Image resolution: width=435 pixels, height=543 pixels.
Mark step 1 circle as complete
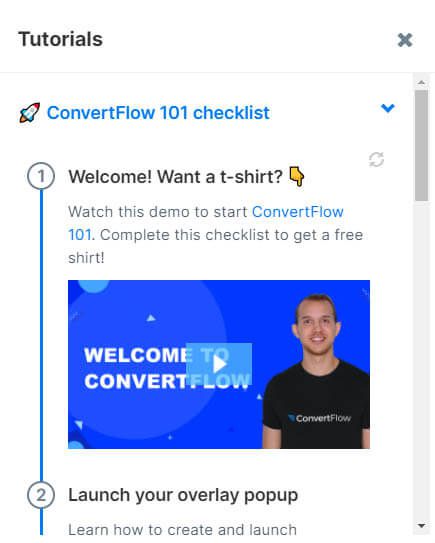[41, 176]
